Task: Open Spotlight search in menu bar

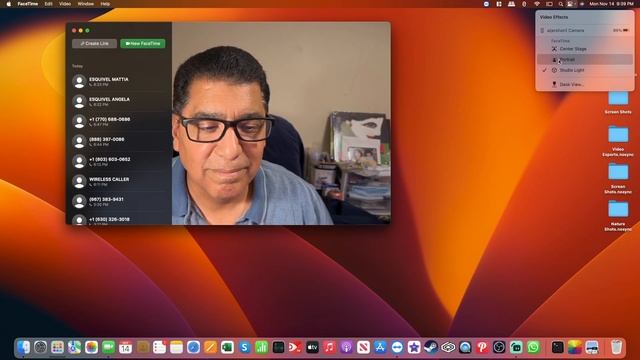Action: tap(561, 4)
